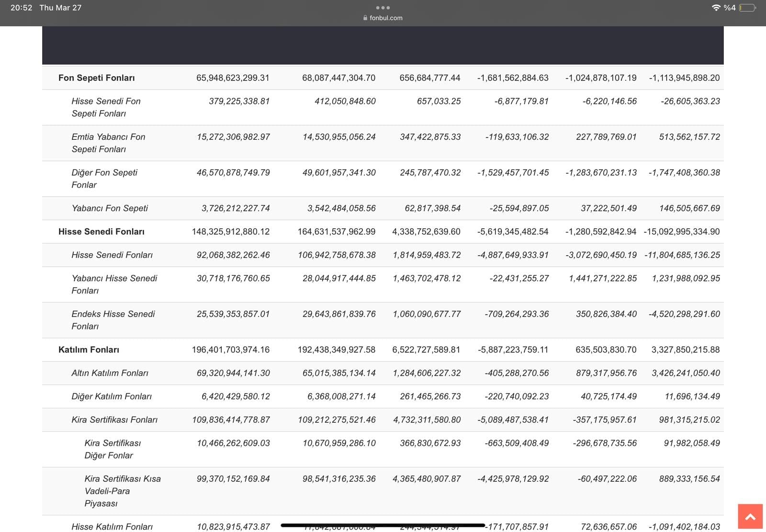Select Diğer Katılım Fonları
The image size is (766, 532).
coord(111,396)
